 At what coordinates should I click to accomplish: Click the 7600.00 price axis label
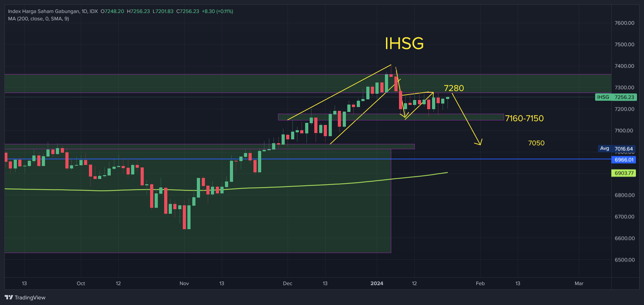coord(624,23)
